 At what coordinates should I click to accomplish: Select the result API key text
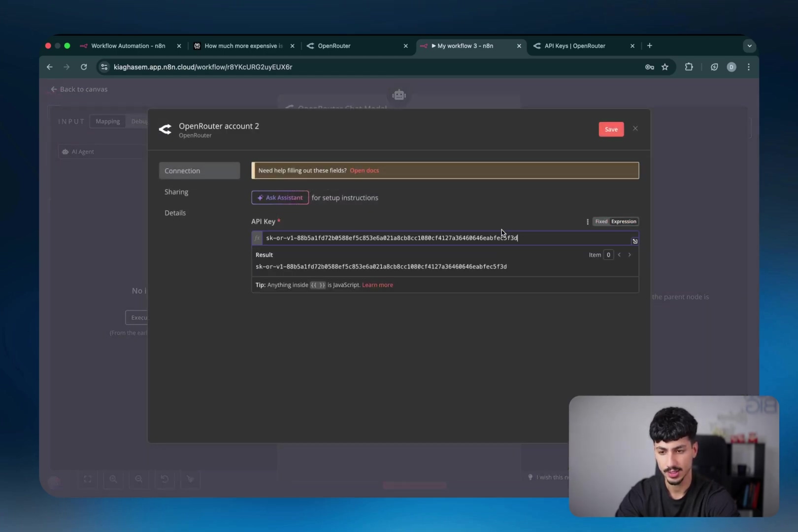tap(381, 266)
